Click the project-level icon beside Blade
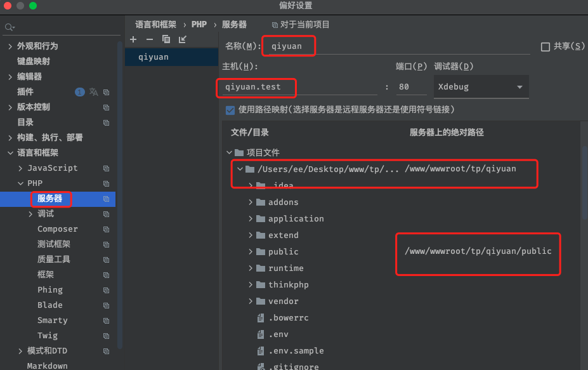The height and width of the screenshot is (370, 588). tap(106, 305)
